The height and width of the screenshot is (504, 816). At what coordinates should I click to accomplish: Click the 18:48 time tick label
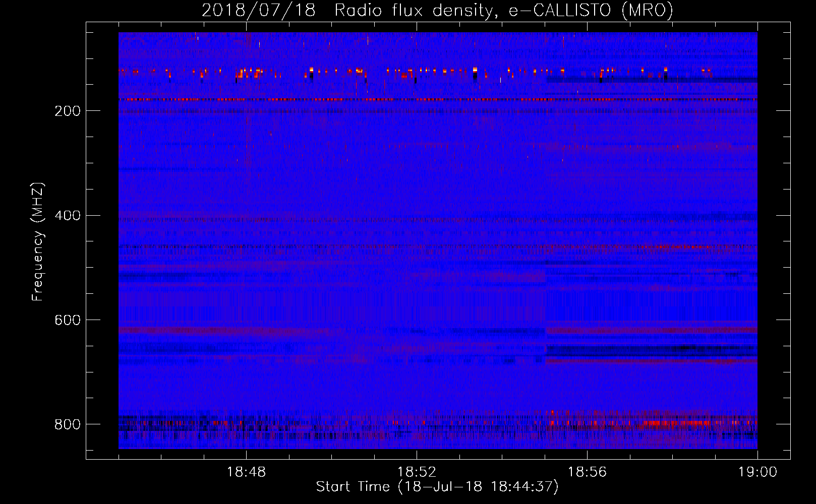[247, 472]
